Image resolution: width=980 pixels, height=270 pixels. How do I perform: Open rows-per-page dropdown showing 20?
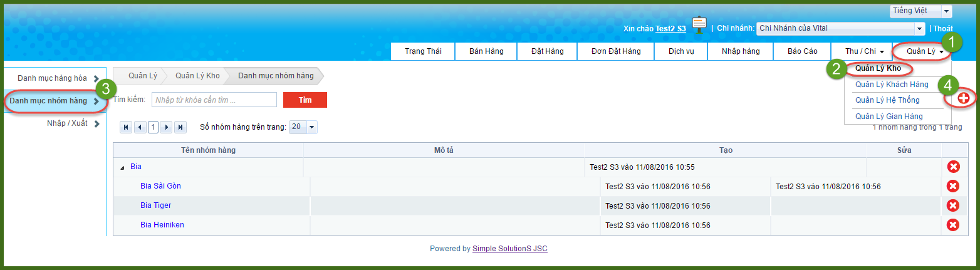pyautogui.click(x=303, y=127)
